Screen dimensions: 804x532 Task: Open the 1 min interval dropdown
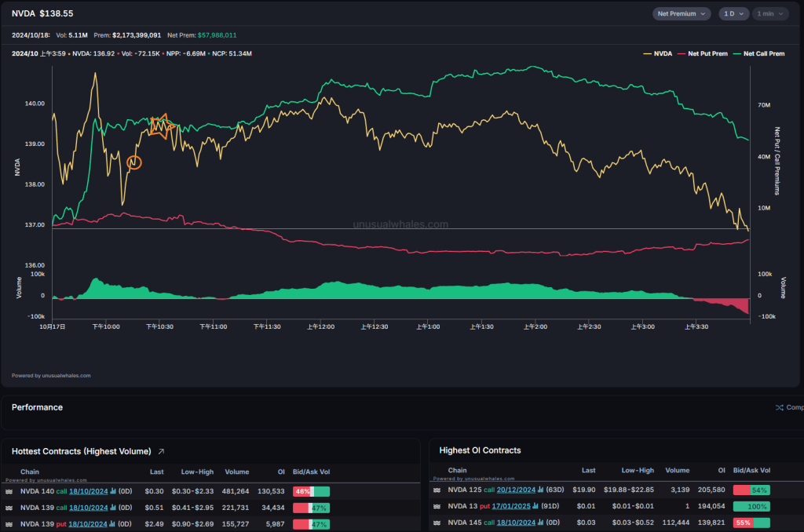770,13
